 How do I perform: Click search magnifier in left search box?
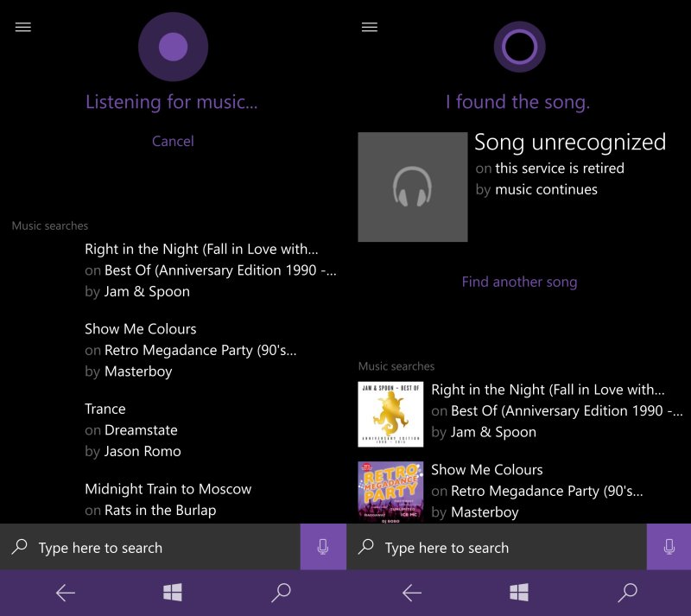pyautogui.click(x=19, y=546)
